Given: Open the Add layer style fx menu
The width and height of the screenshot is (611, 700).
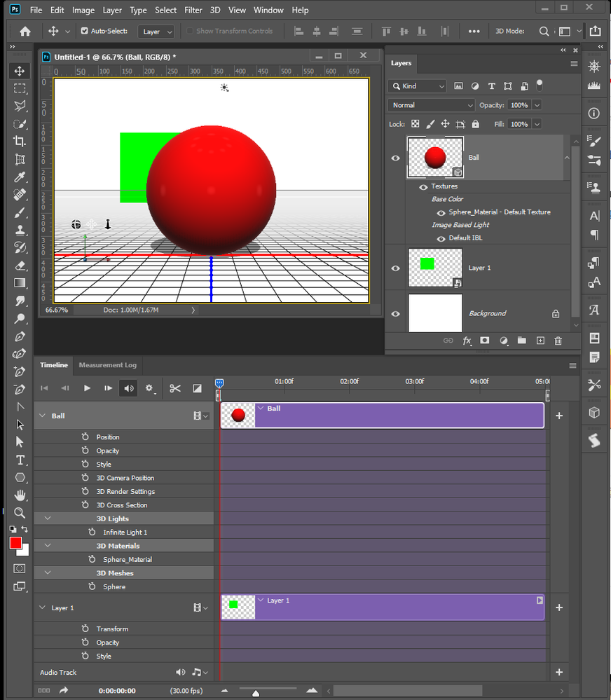Looking at the screenshot, I should 467,341.
